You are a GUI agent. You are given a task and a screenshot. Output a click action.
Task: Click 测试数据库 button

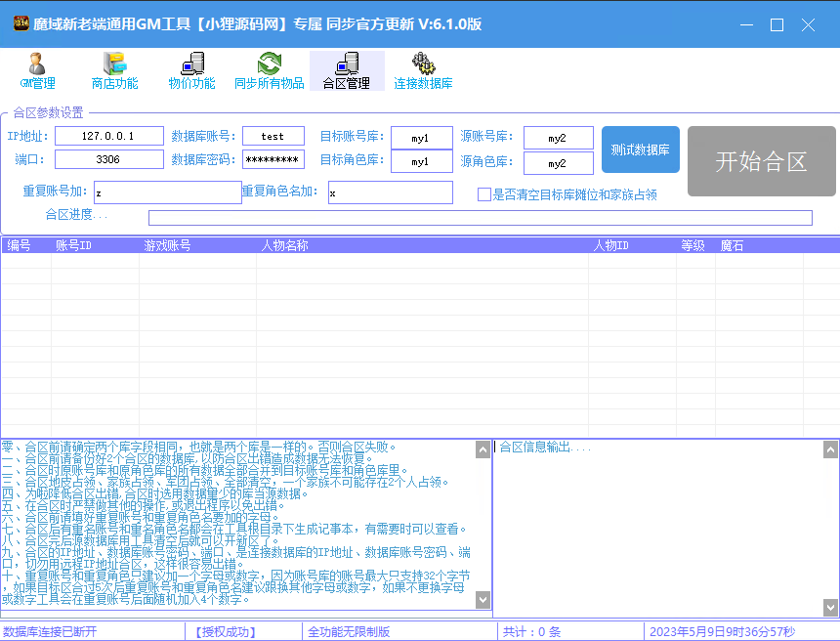tap(640, 150)
